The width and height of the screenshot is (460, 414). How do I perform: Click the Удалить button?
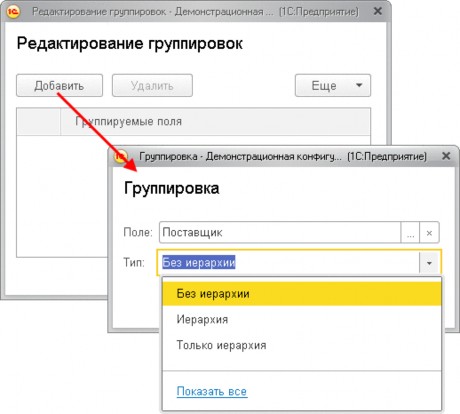click(152, 86)
